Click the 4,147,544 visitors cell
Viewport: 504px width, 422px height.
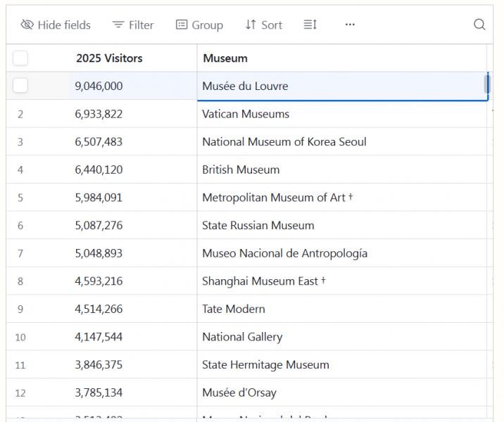[x=99, y=337]
